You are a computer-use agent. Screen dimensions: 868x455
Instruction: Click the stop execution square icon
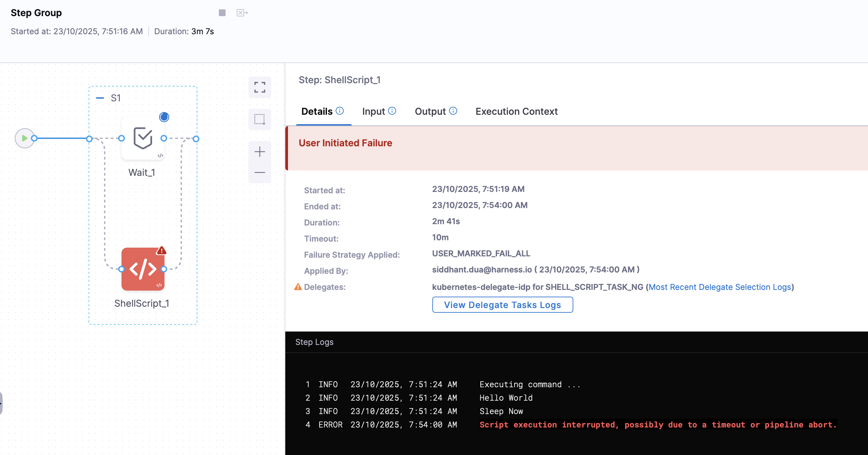coord(222,13)
